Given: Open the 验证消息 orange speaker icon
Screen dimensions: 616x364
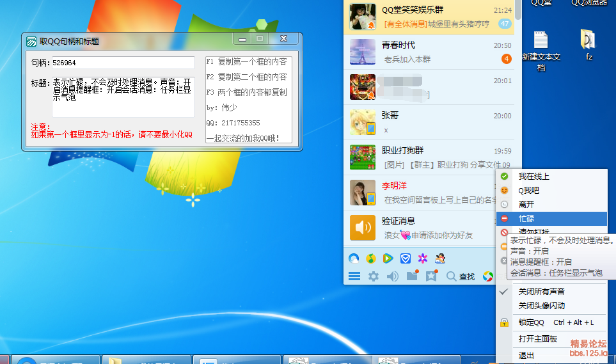Looking at the screenshot, I should coord(363,228).
